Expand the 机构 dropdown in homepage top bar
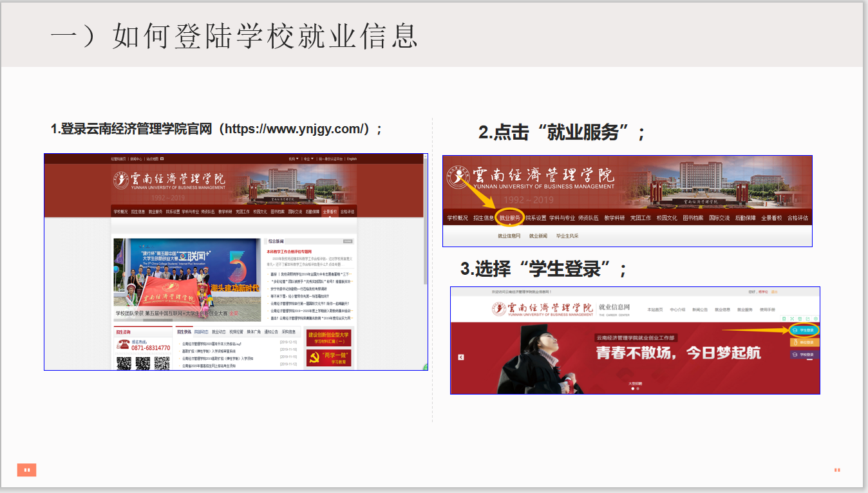Viewport: 868px width, 493px height. click(x=294, y=158)
